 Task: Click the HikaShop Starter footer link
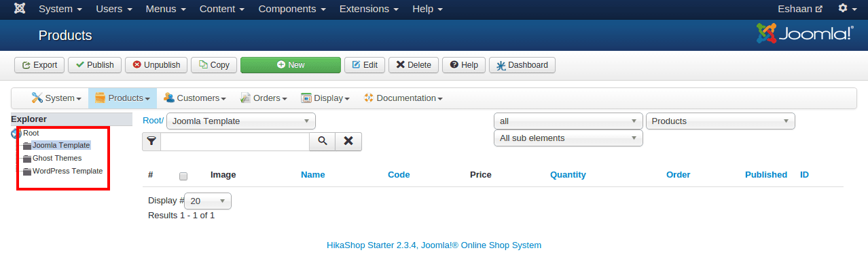[434, 245]
